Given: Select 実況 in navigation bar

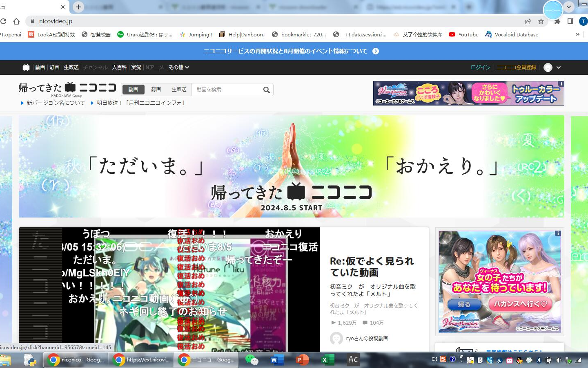Looking at the screenshot, I should coord(136,67).
